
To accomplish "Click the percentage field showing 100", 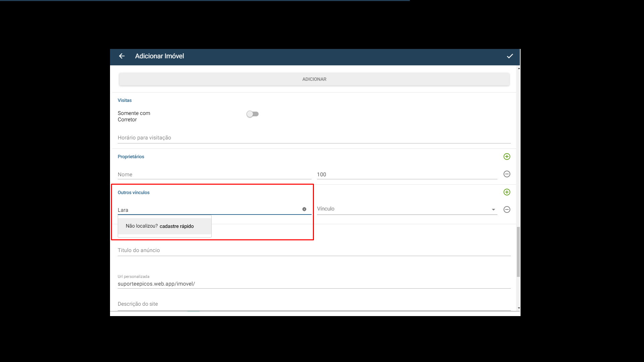I will [x=407, y=174].
